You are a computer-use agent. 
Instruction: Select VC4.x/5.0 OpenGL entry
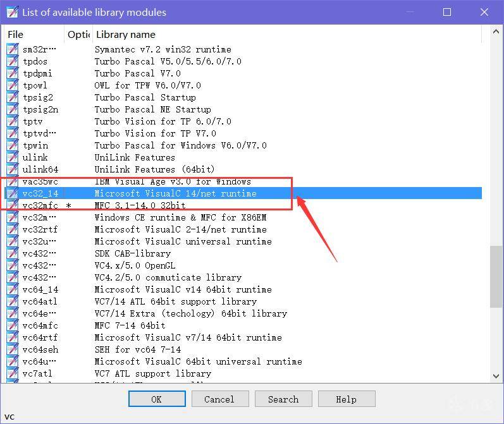[x=135, y=265]
